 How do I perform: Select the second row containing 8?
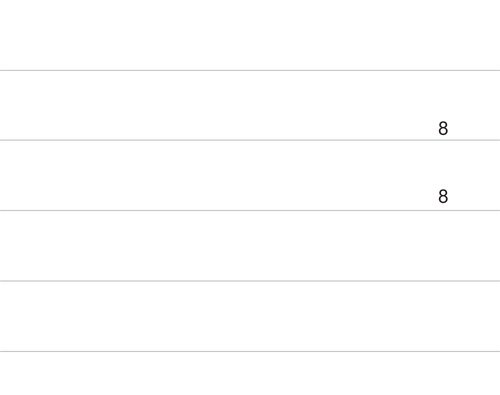coord(250,175)
